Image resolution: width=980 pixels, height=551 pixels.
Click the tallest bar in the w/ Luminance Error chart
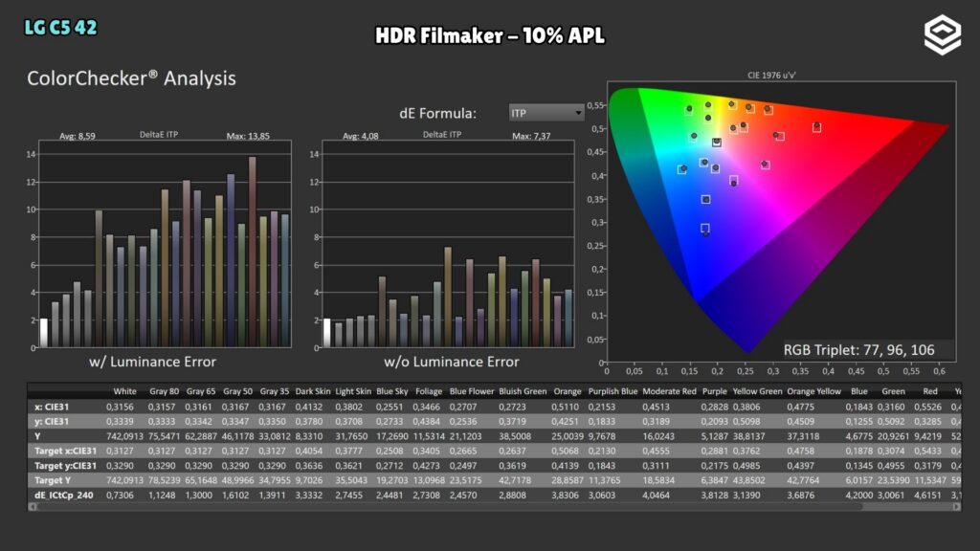point(253,252)
